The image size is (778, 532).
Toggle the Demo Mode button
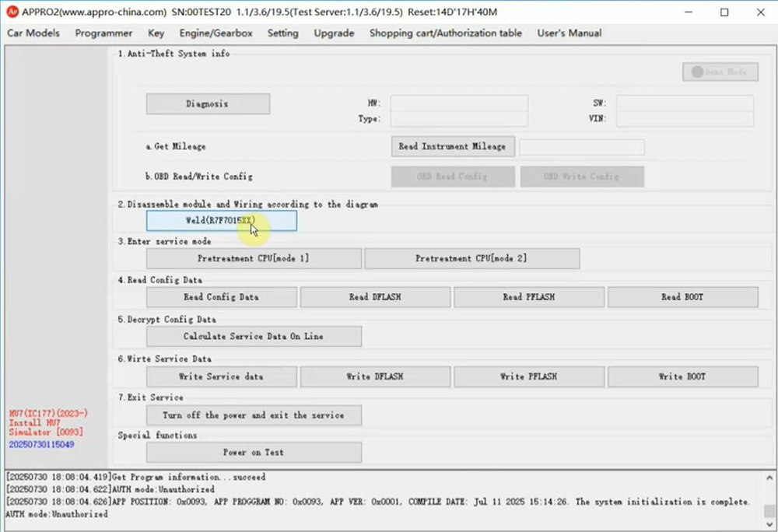point(719,72)
